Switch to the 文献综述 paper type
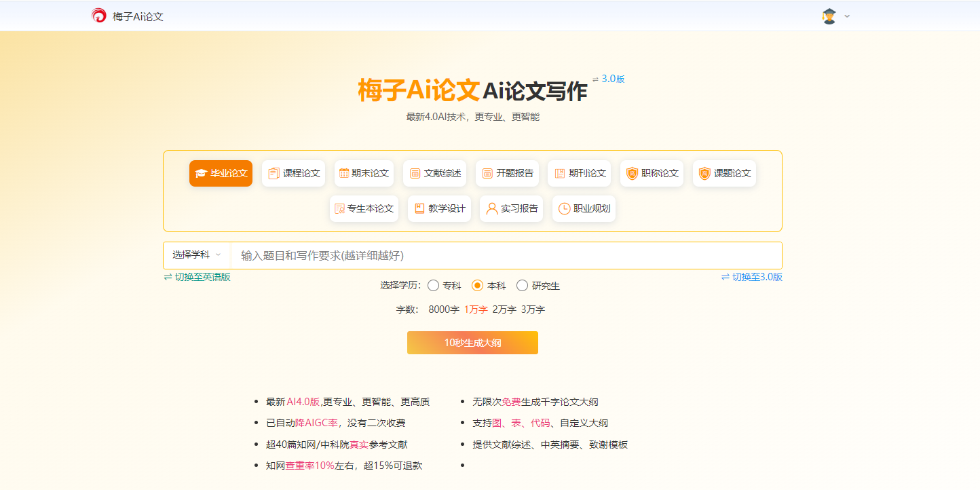Screen dimensions: 980x490 click(434, 174)
